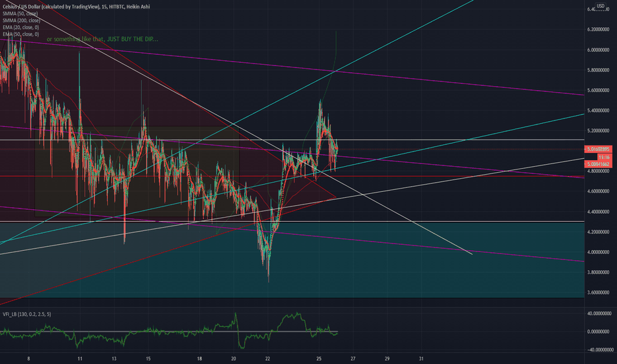This screenshot has height=364, width=617.
Task: Click date 25 on the time axis
Action: [319, 359]
